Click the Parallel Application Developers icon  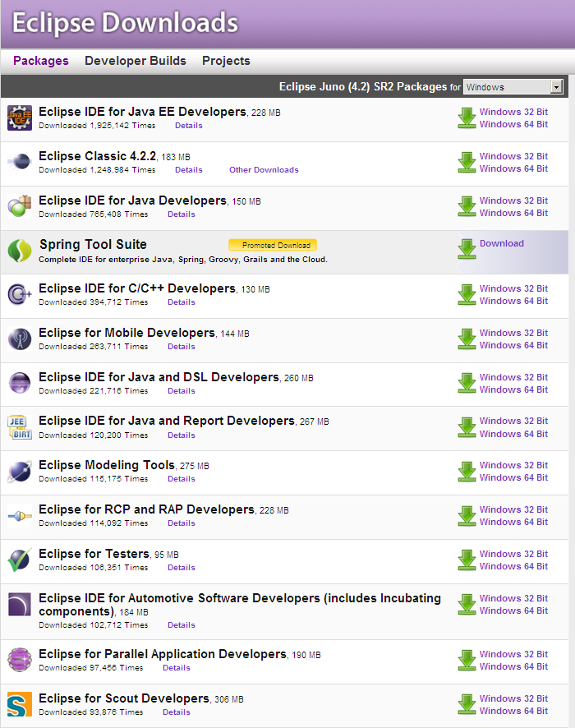tap(20, 660)
